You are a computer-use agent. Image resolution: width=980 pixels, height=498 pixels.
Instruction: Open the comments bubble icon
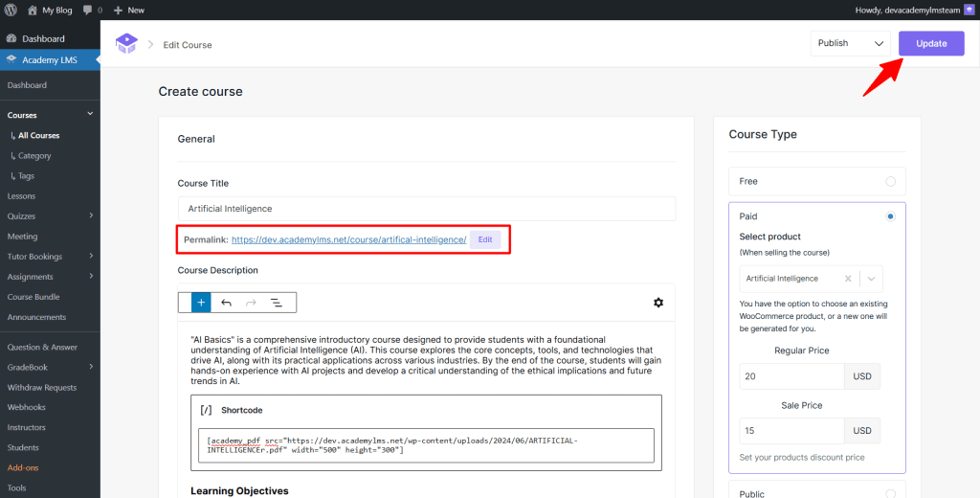tap(88, 10)
